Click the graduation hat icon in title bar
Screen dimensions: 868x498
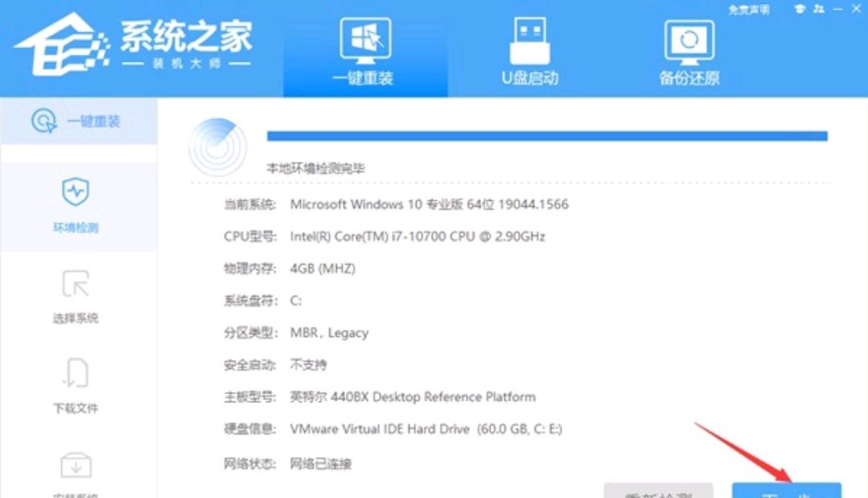pyautogui.click(x=800, y=9)
